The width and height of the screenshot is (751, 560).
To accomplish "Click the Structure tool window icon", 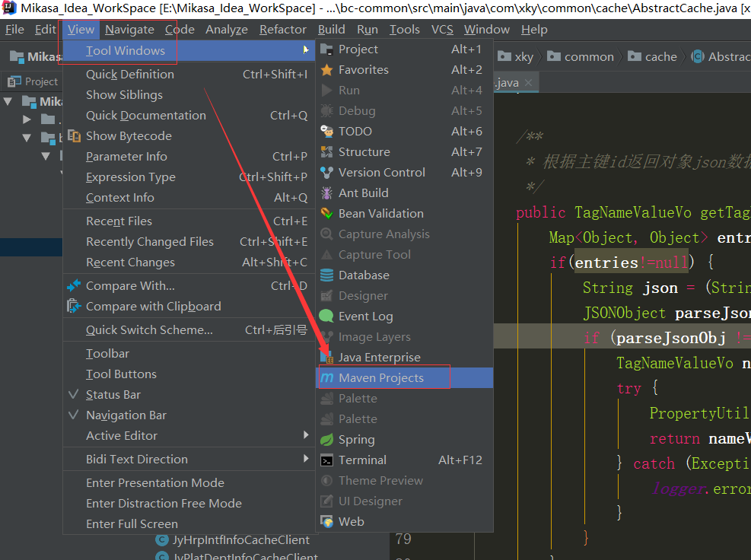I will [x=326, y=152].
